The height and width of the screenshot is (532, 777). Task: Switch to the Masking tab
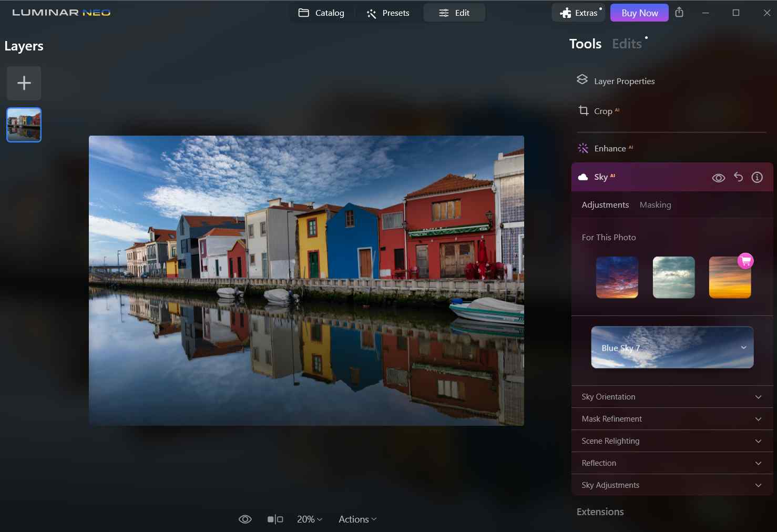655,205
